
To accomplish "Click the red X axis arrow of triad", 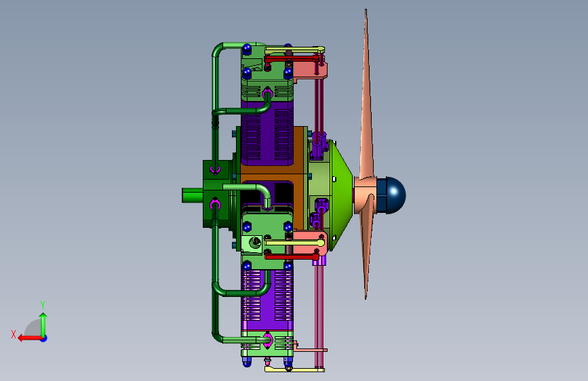I will point(30,338).
